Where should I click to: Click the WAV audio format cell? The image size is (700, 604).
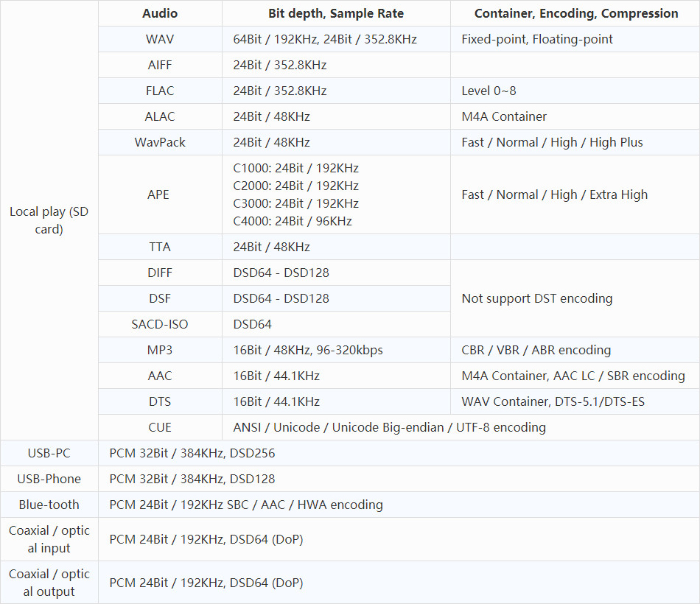pos(160,39)
